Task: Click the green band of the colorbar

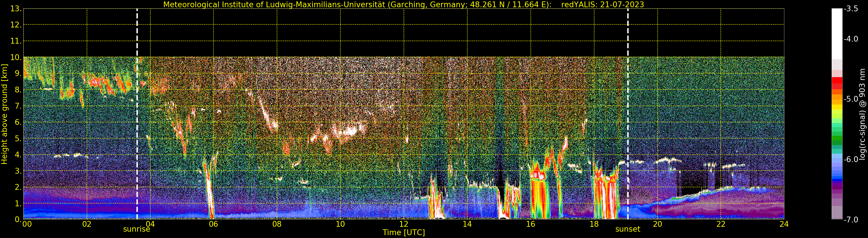Action: pyautogui.click(x=837, y=138)
